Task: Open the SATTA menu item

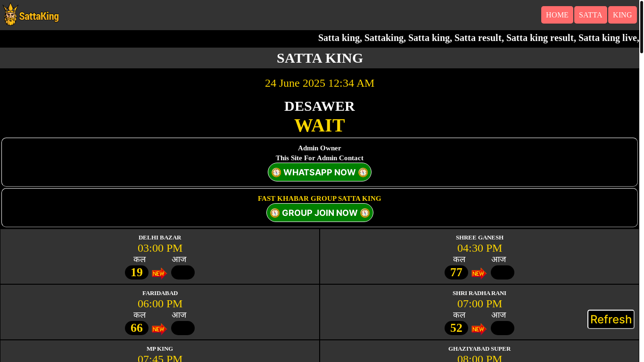Action: coord(590,15)
